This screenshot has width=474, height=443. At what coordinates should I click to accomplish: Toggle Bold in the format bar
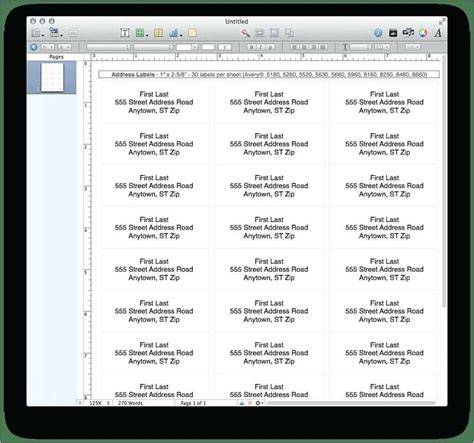click(252, 47)
